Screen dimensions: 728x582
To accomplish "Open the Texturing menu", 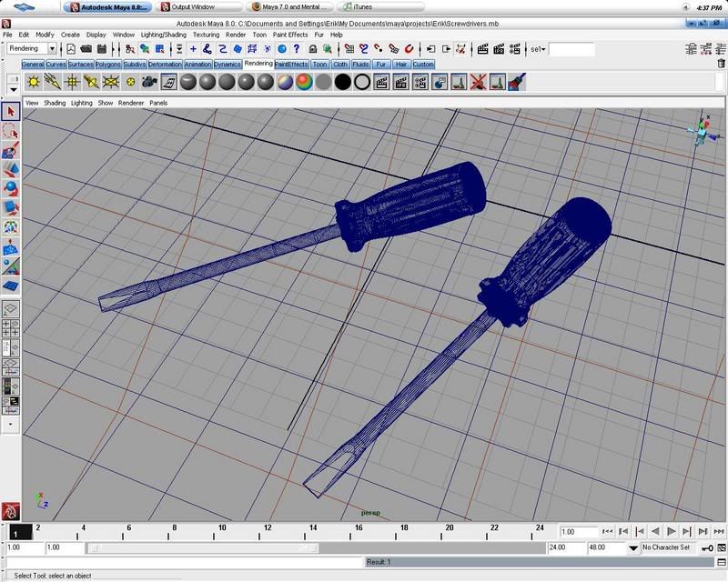I will pos(207,35).
